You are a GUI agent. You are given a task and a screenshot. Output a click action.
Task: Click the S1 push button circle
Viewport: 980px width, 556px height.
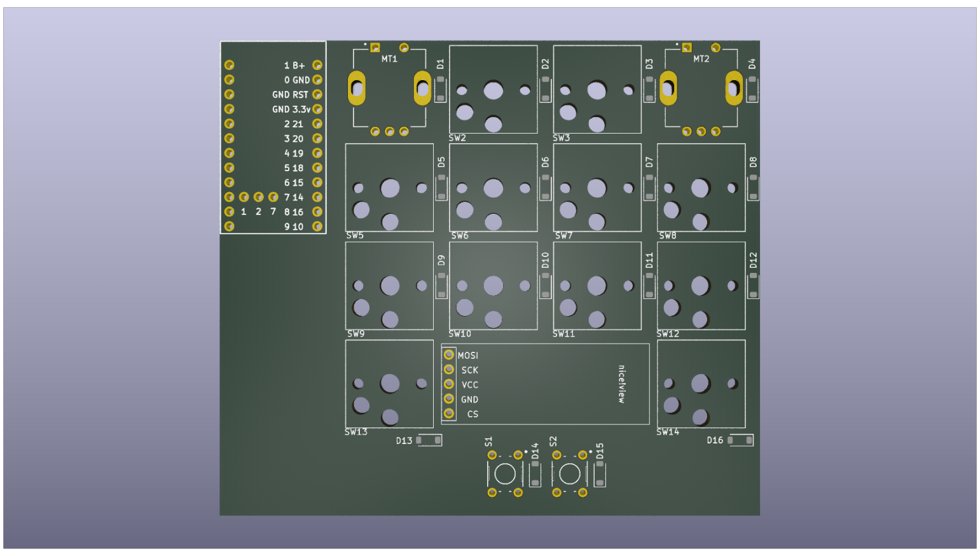505,474
